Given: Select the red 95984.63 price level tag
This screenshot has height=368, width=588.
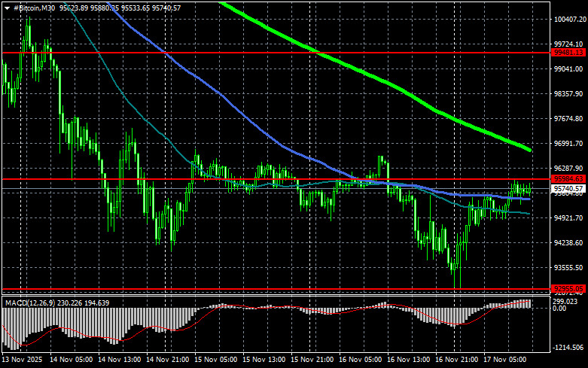Looking at the screenshot, I should point(568,179).
